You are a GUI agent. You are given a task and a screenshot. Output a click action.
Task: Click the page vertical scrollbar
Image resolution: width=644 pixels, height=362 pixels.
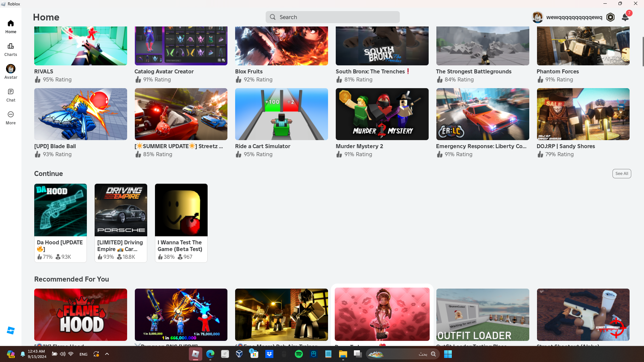(x=643, y=52)
